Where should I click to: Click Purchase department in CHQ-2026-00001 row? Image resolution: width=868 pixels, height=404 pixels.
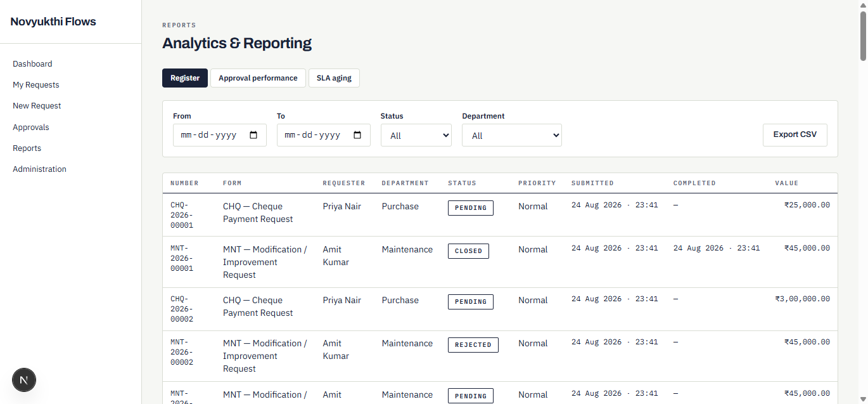point(400,206)
